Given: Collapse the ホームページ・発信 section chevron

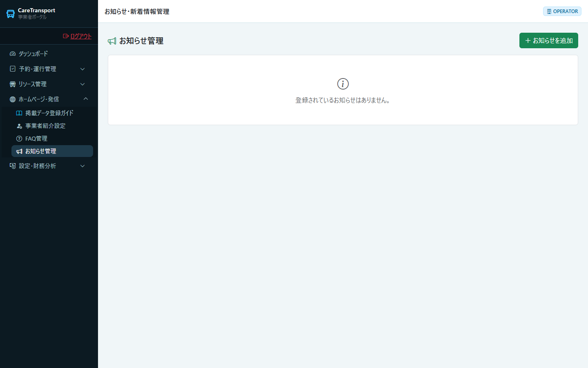Looking at the screenshot, I should (86, 99).
